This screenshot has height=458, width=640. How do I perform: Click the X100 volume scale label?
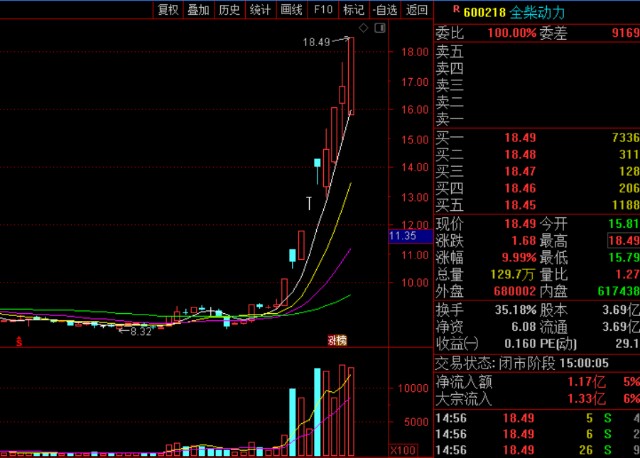click(404, 450)
